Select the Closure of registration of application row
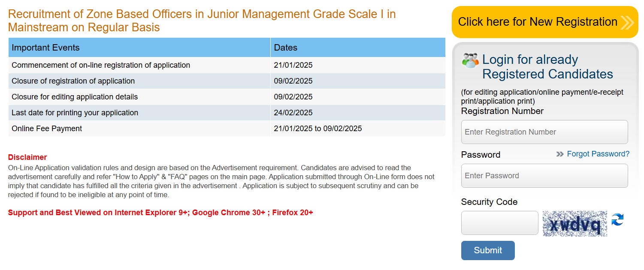The height and width of the screenshot is (270, 644). 73,81
